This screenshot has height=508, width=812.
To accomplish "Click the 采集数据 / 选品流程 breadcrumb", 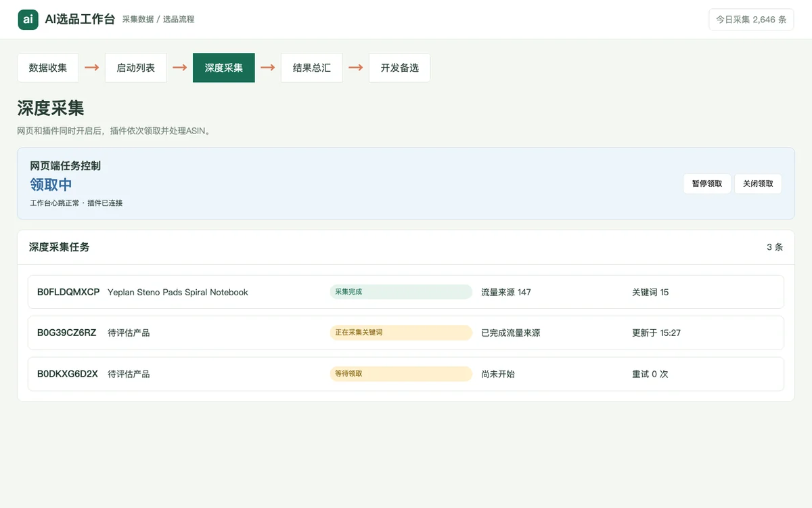I will (158, 20).
